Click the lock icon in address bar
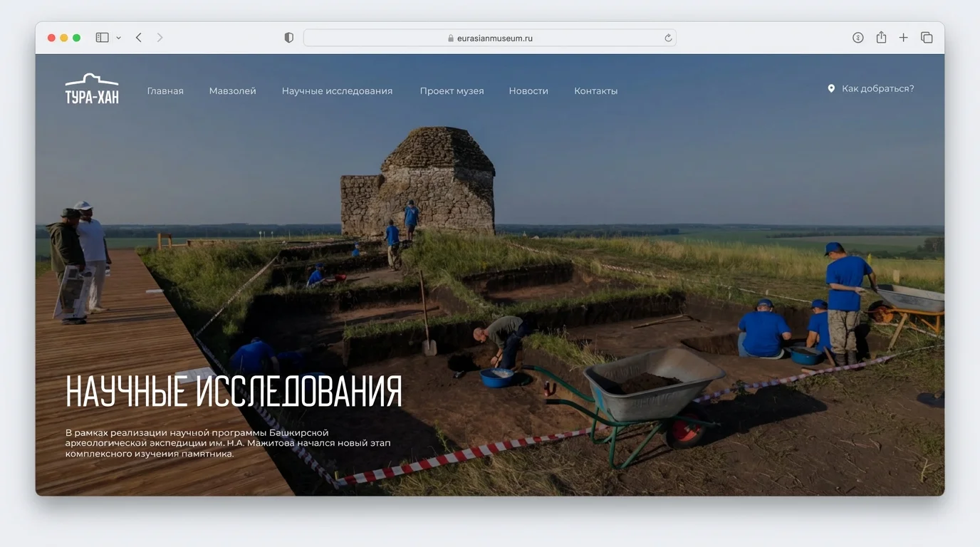Viewport: 980px width, 547px height. coord(451,38)
